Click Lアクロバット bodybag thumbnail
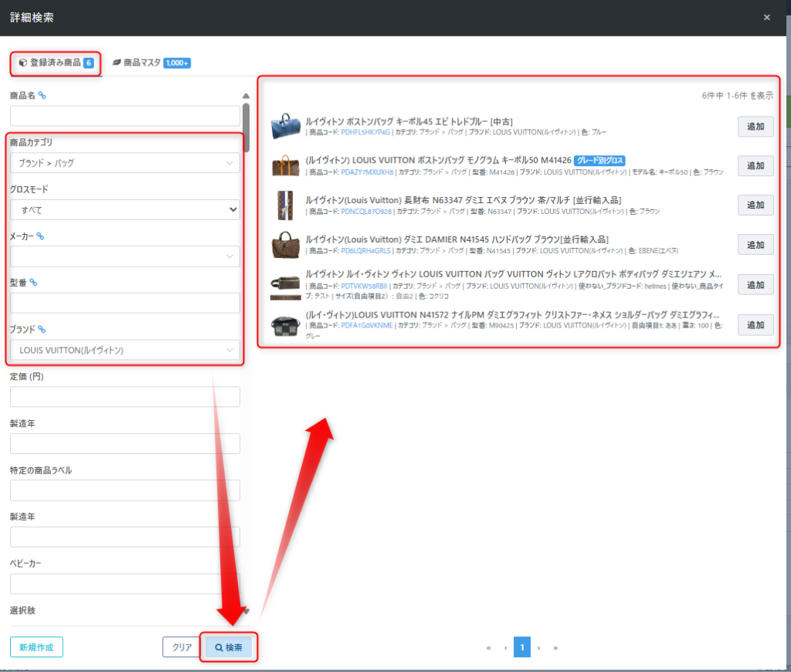 click(286, 287)
